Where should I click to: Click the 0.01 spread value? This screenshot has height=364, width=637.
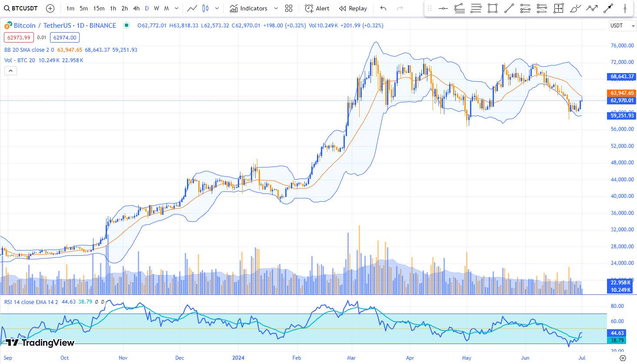point(41,37)
